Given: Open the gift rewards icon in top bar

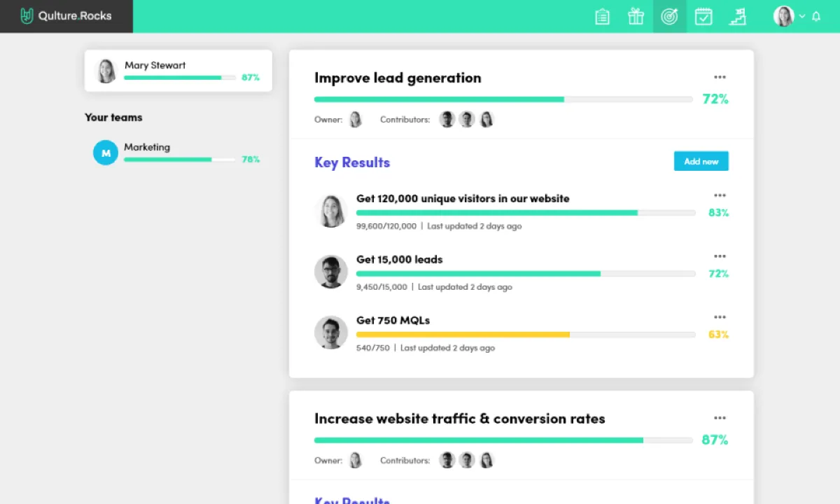Looking at the screenshot, I should 636,16.
